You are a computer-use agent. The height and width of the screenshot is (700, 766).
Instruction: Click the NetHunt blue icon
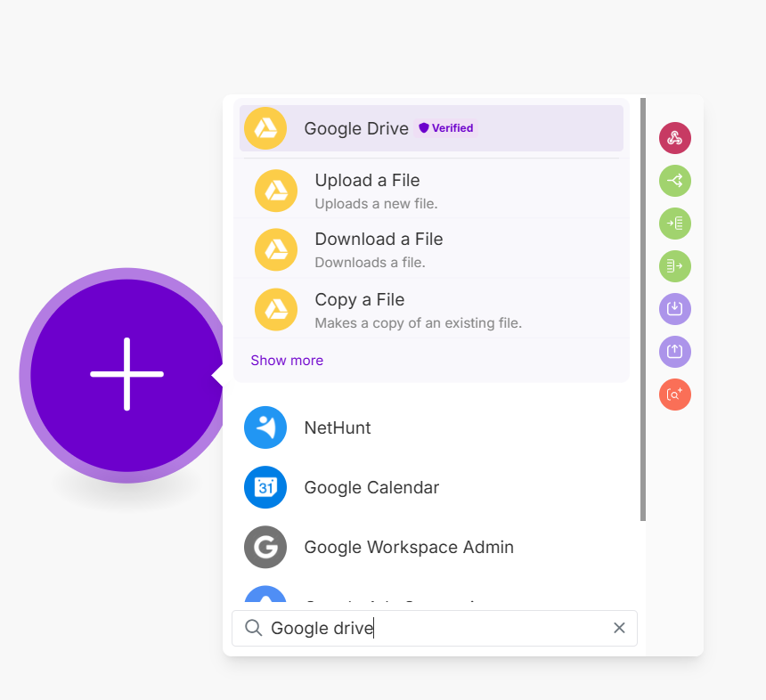tap(265, 427)
